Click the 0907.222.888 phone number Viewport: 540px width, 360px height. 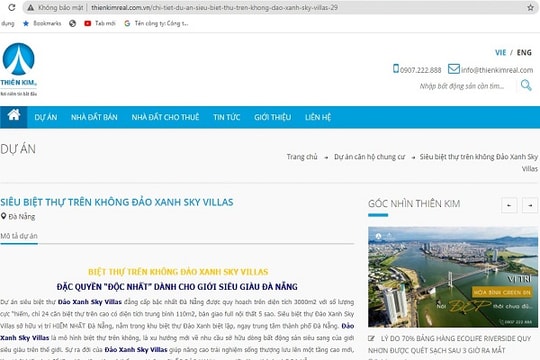(420, 70)
